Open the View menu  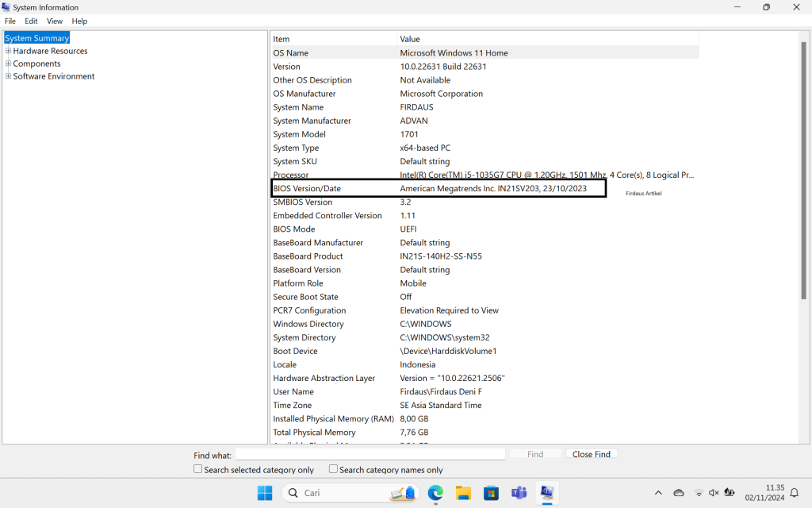tap(55, 21)
